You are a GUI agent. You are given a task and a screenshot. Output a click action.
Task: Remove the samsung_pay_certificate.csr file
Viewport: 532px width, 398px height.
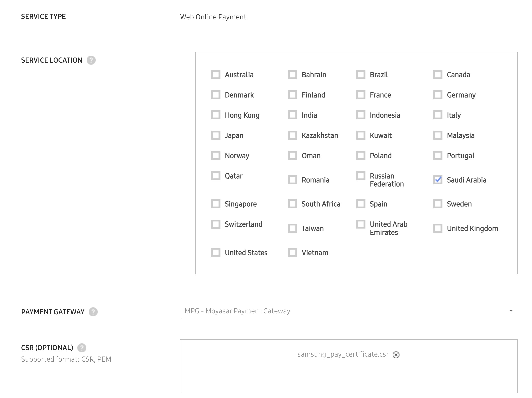point(396,355)
